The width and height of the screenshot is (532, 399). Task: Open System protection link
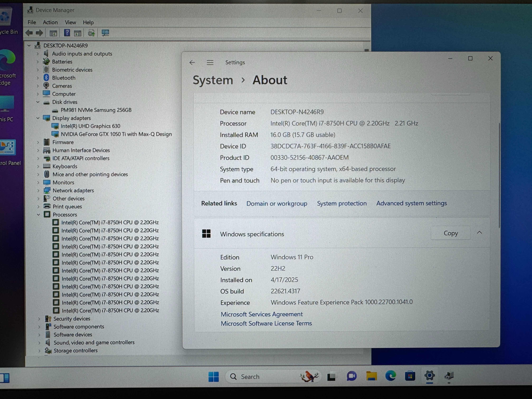(342, 203)
